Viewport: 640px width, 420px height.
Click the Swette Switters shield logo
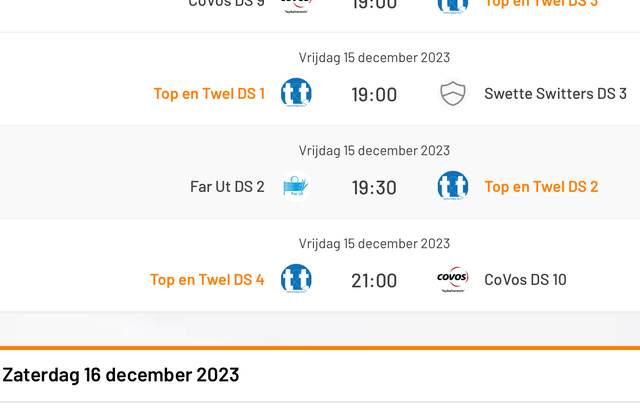(x=453, y=93)
